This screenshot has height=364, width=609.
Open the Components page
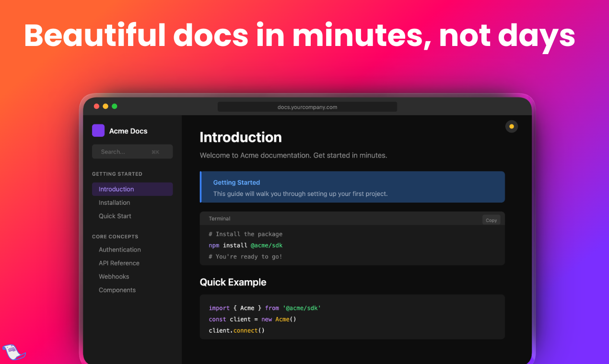[x=117, y=290]
